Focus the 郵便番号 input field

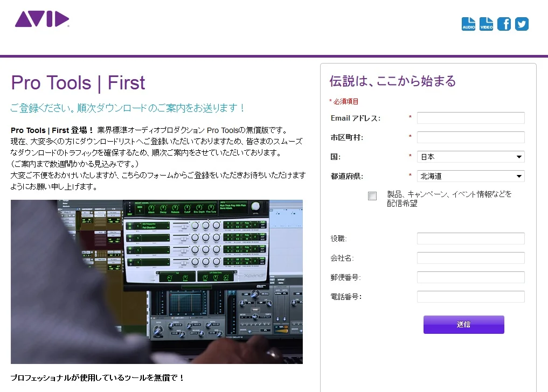[x=470, y=277]
